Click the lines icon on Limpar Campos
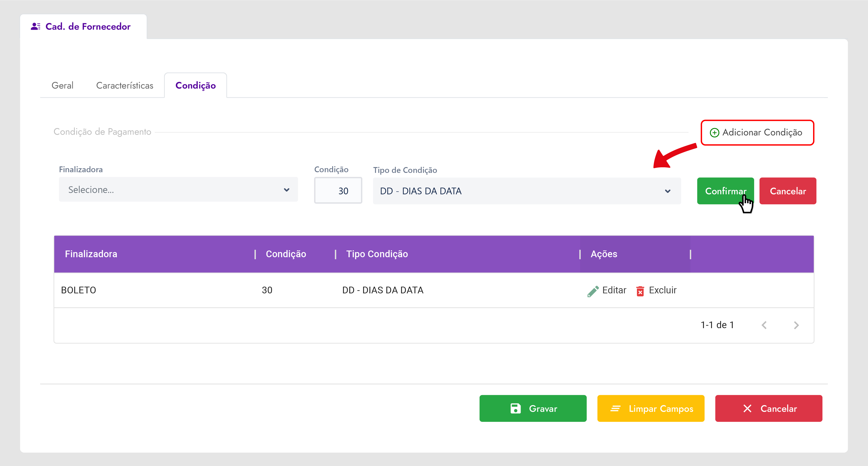The image size is (868, 466). [615, 408]
